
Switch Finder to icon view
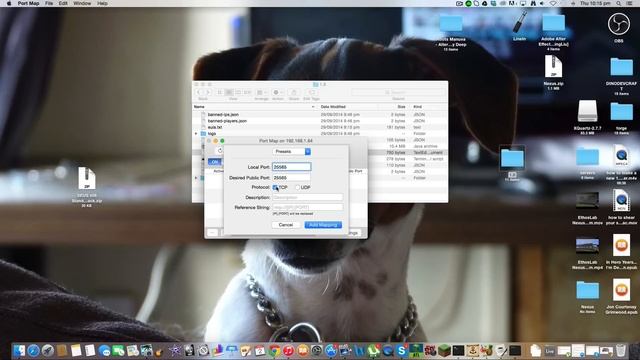(x=220, y=93)
